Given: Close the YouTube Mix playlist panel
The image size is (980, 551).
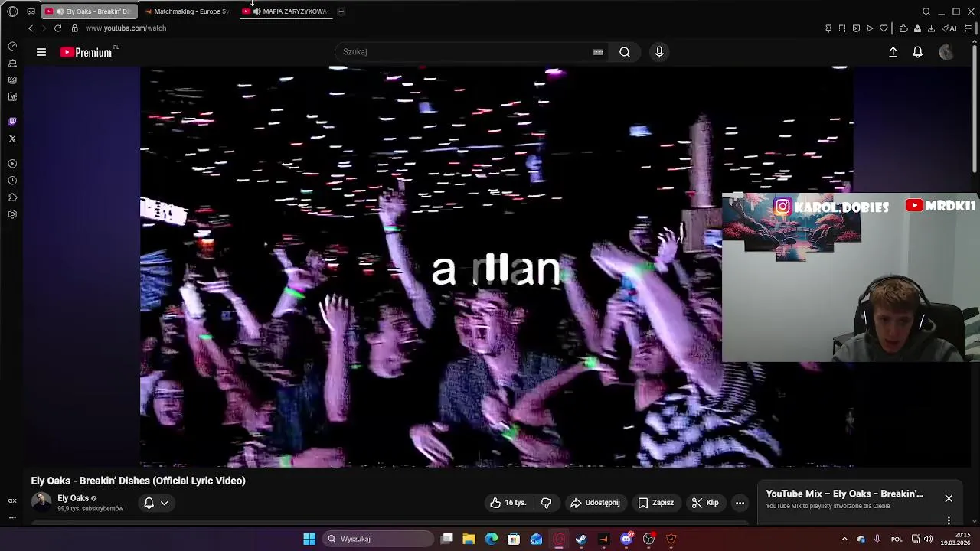Looking at the screenshot, I should point(949,498).
